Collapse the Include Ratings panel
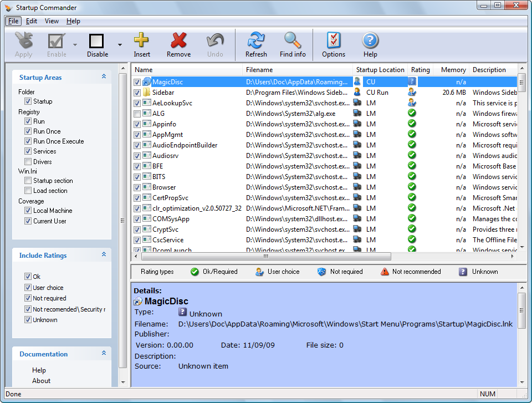The height and width of the screenshot is (403, 532). 104,255
